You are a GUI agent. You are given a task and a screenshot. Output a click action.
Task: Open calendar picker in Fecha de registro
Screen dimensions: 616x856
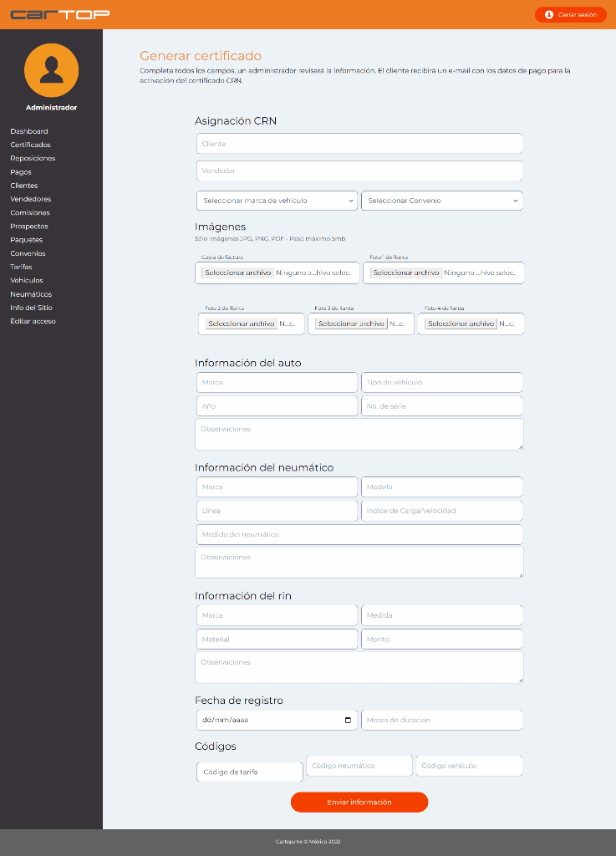tap(348, 720)
